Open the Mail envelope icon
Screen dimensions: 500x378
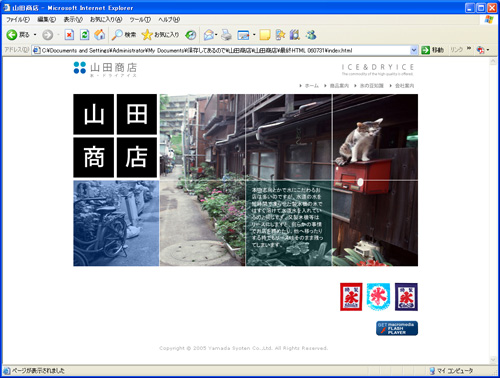(x=209, y=35)
